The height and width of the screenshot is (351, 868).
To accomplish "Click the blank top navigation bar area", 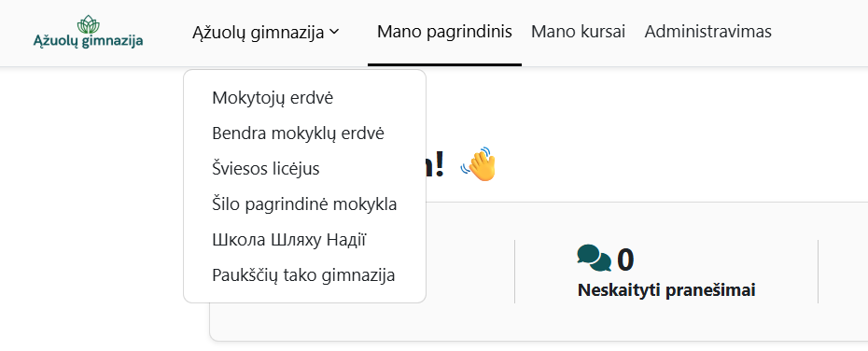I will click(x=819, y=32).
